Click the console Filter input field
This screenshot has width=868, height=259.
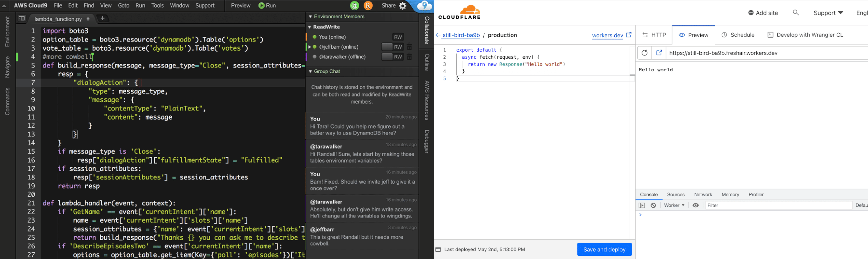coord(778,205)
